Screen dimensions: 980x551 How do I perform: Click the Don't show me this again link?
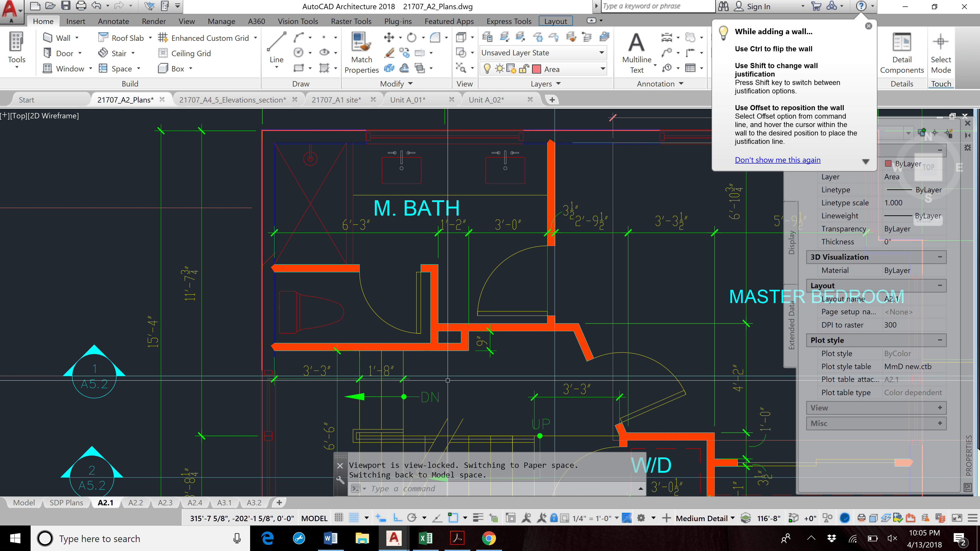pyautogui.click(x=778, y=160)
